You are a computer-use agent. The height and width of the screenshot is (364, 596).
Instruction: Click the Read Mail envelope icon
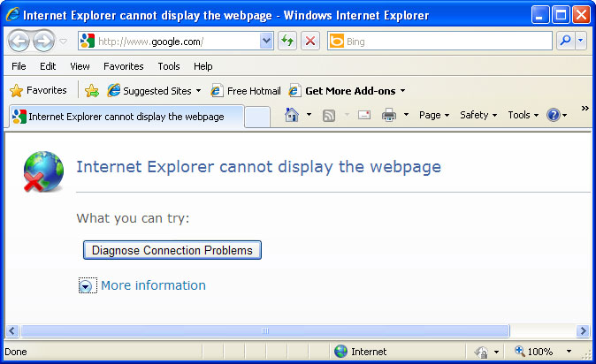point(364,114)
